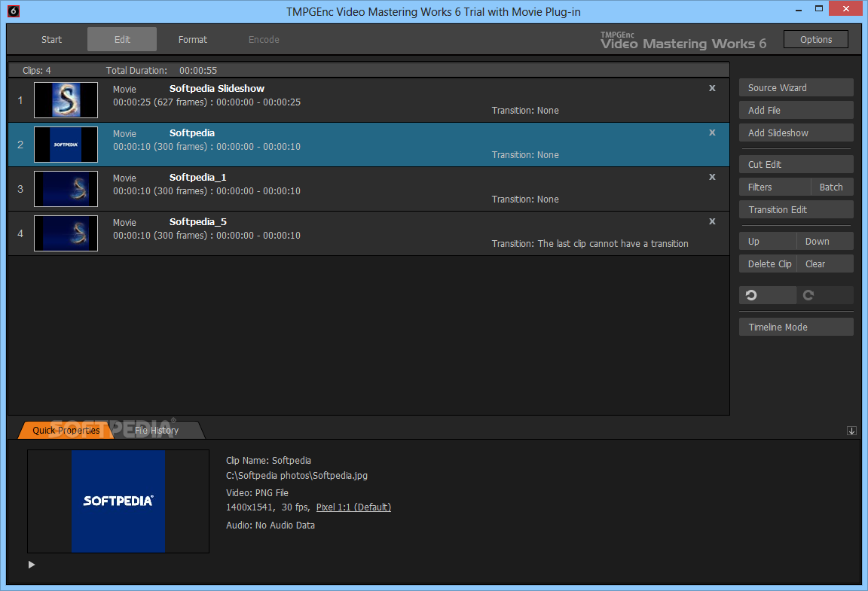Switch to the Edit stage tab
The width and height of the screenshot is (868, 591).
point(122,39)
